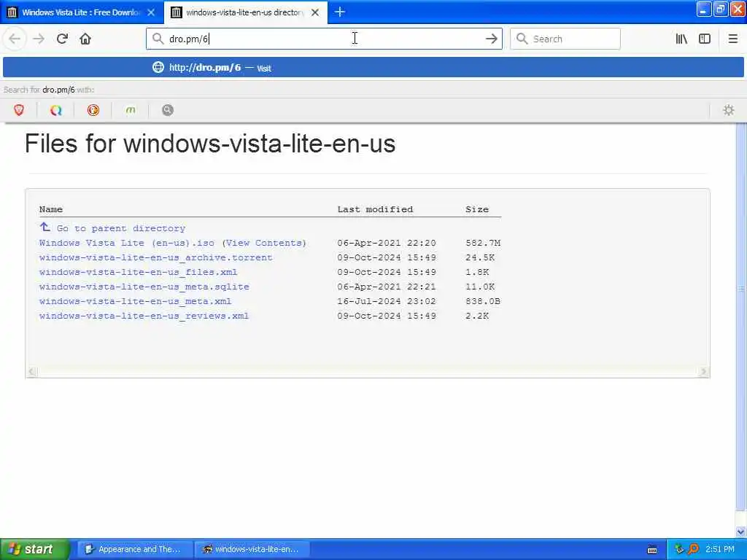Click the parent directory up-arrow icon
This screenshot has height=560, width=747.
coord(44,227)
